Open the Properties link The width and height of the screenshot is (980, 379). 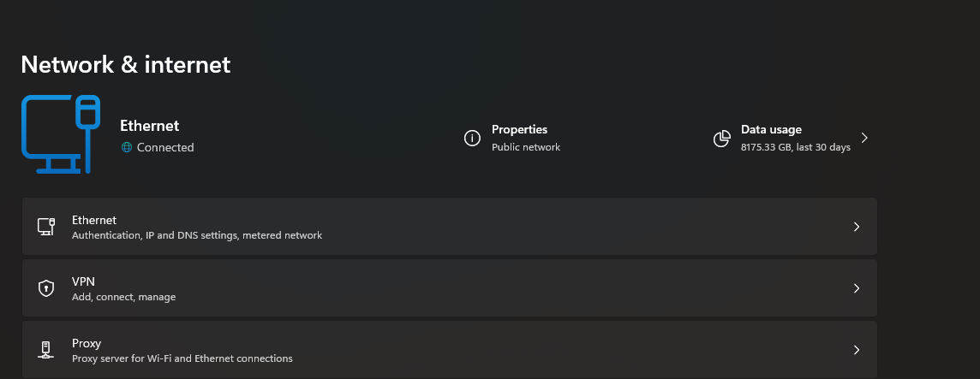coord(519,129)
